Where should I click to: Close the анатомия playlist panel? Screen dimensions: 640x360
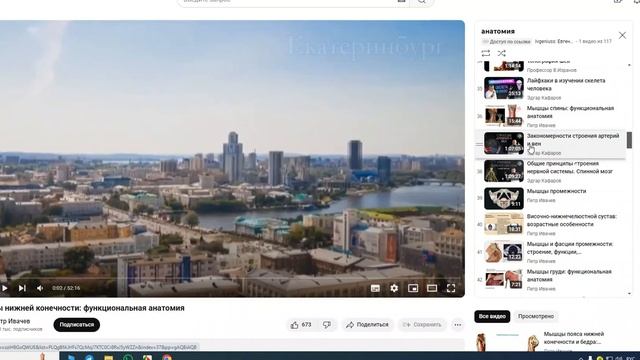pos(622,36)
